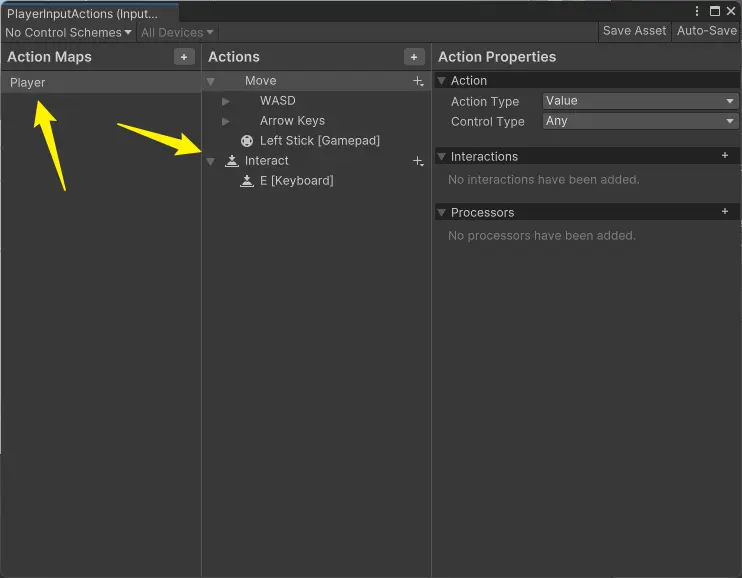Image resolution: width=742 pixels, height=578 pixels.
Task: Add a new action with plus button
Action: [414, 57]
